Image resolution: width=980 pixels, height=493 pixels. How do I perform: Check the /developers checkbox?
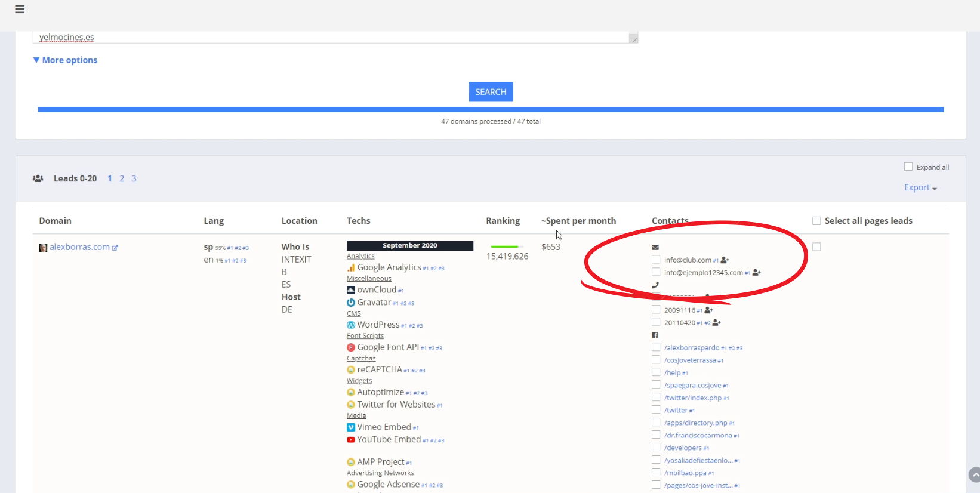tap(656, 448)
